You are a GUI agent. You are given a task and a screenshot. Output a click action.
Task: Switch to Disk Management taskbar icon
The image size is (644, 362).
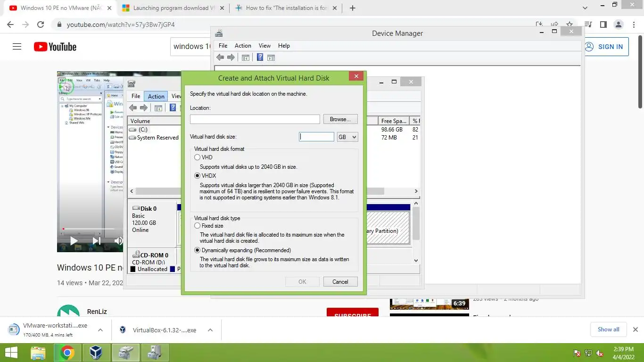click(x=125, y=353)
